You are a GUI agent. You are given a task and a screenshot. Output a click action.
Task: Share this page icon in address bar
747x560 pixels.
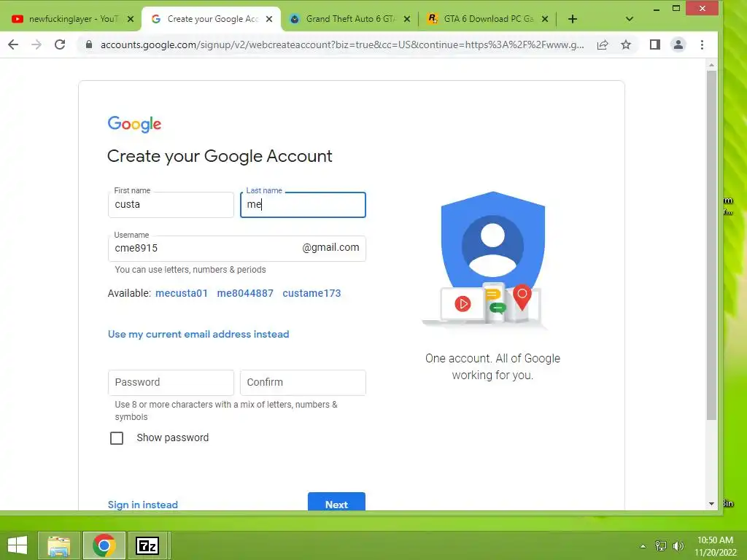[603, 44]
